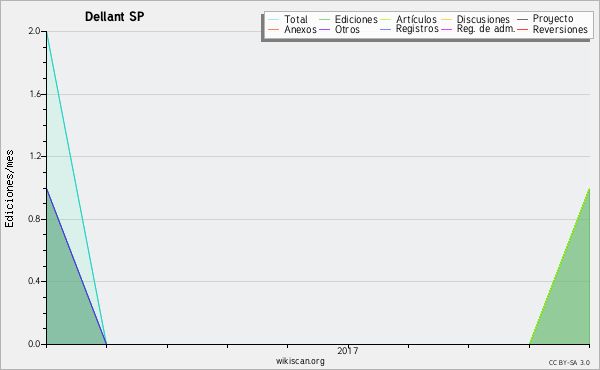Click the red Reversiones legend line swatch

(x=522, y=29)
